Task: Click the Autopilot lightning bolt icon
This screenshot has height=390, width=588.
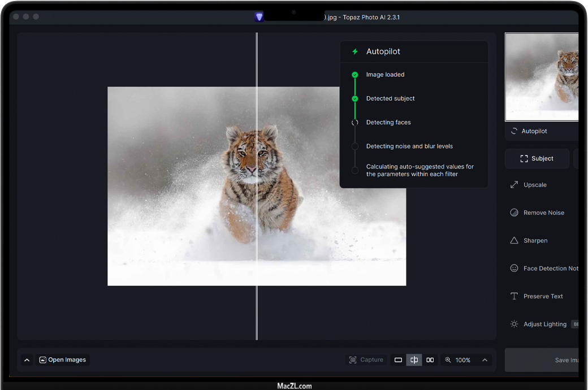Action: [x=355, y=51]
